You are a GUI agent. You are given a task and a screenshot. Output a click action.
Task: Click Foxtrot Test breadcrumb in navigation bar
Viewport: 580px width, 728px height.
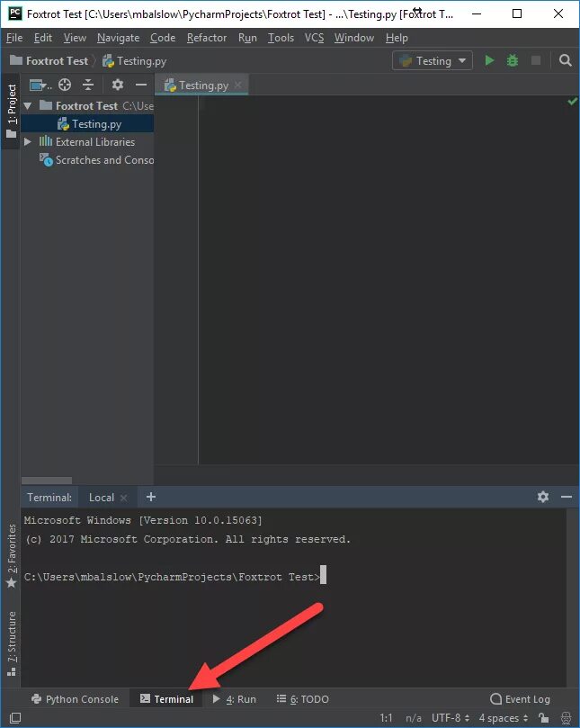[x=49, y=61]
